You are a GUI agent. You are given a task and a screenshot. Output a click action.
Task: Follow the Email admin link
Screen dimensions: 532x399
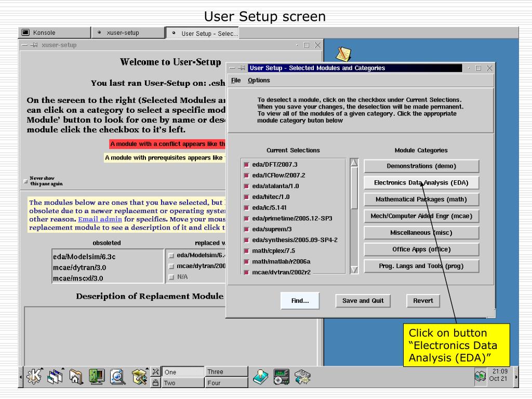pos(100,219)
